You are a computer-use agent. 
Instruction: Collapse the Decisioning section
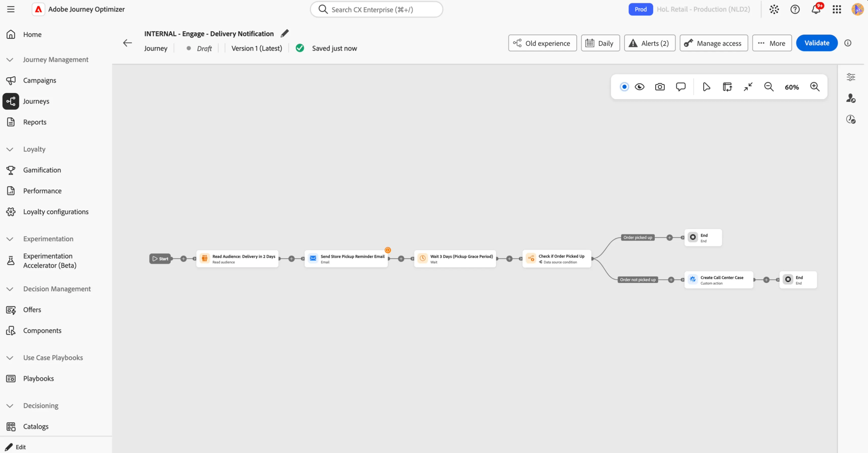(10, 406)
